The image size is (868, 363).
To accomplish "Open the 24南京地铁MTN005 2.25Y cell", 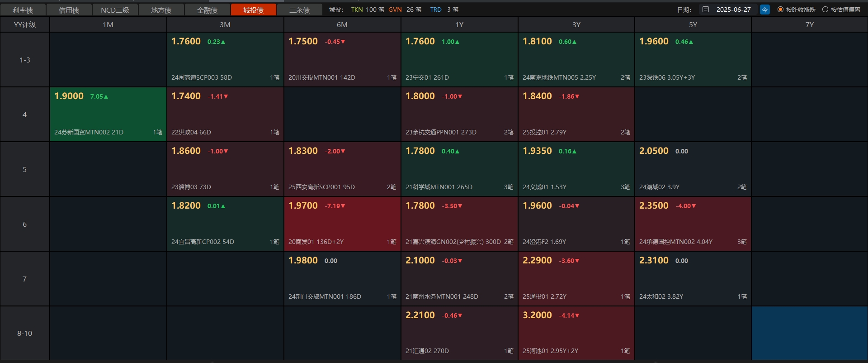I will [576, 60].
